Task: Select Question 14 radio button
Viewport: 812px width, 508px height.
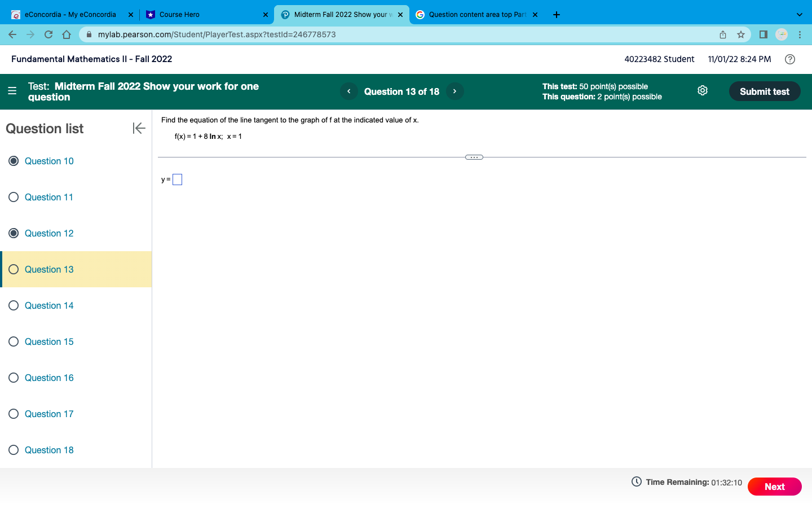Action: (14, 305)
